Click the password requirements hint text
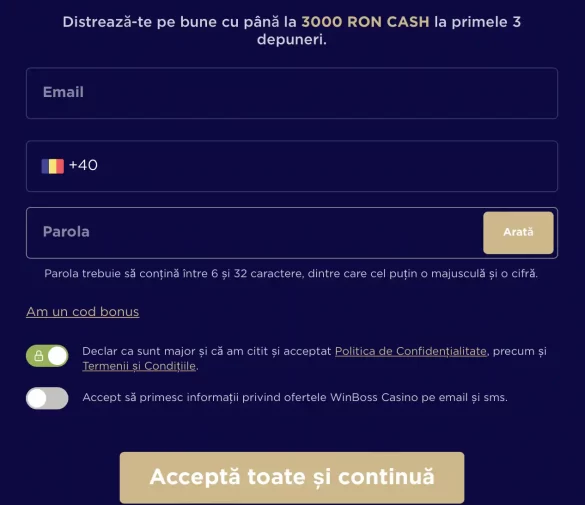 pyautogui.click(x=291, y=274)
